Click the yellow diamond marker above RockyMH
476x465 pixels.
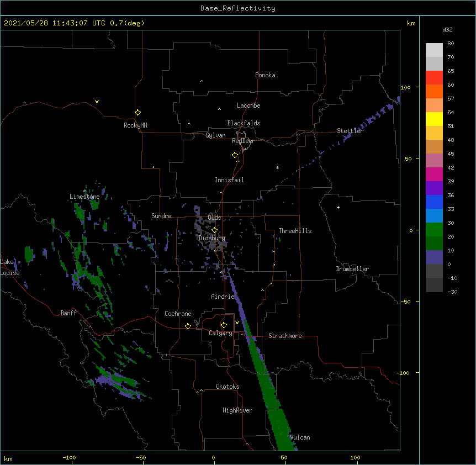[137, 113]
